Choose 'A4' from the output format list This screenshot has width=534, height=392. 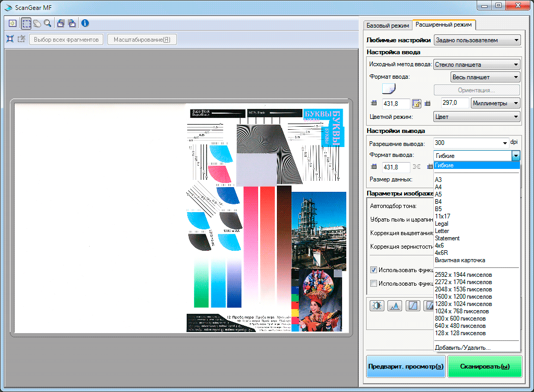click(439, 187)
